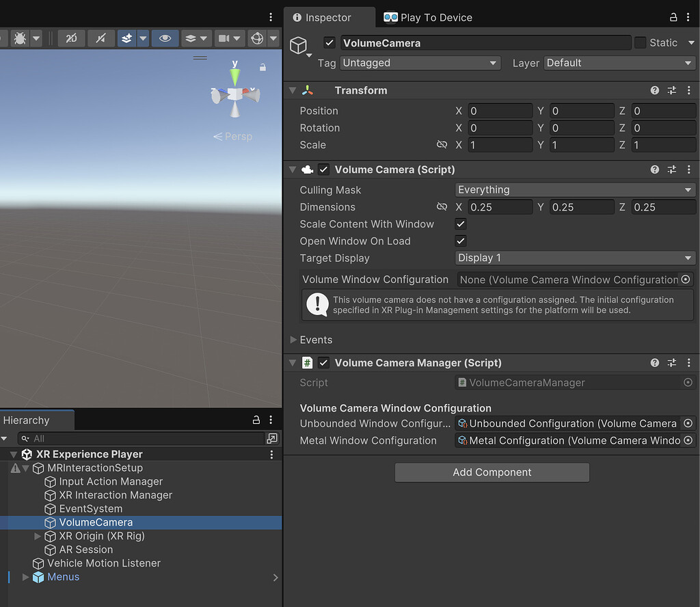Disable Open Window On Load
Image resolution: width=700 pixels, height=607 pixels.
pyautogui.click(x=460, y=241)
